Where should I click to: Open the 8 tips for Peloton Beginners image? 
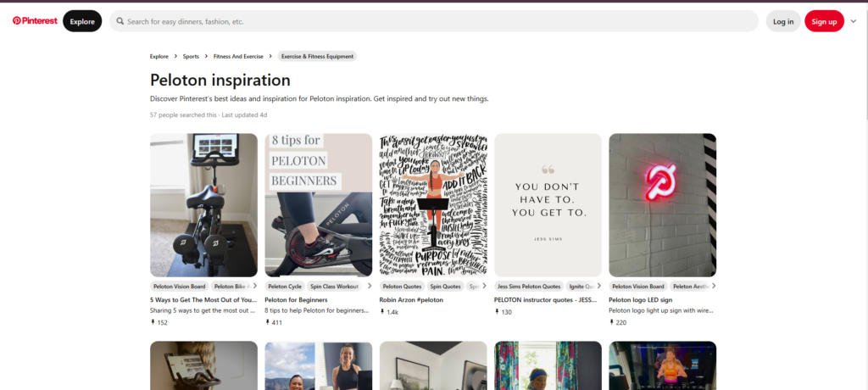319,205
